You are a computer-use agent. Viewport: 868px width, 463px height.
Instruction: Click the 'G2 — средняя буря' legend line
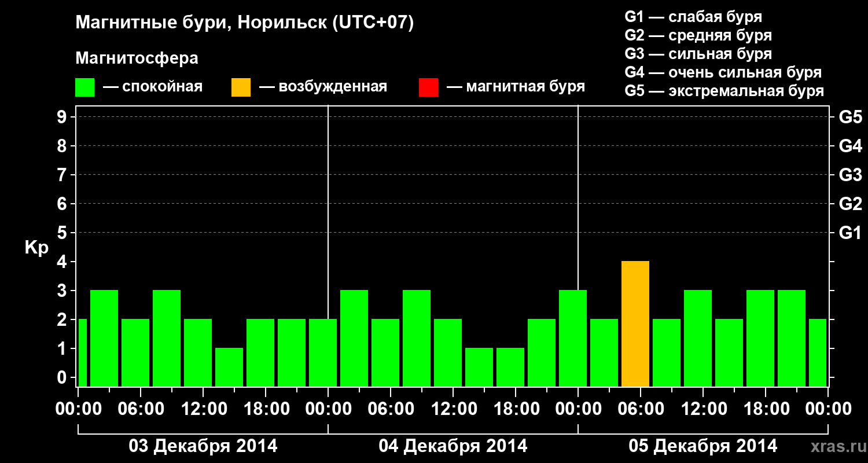[698, 35]
